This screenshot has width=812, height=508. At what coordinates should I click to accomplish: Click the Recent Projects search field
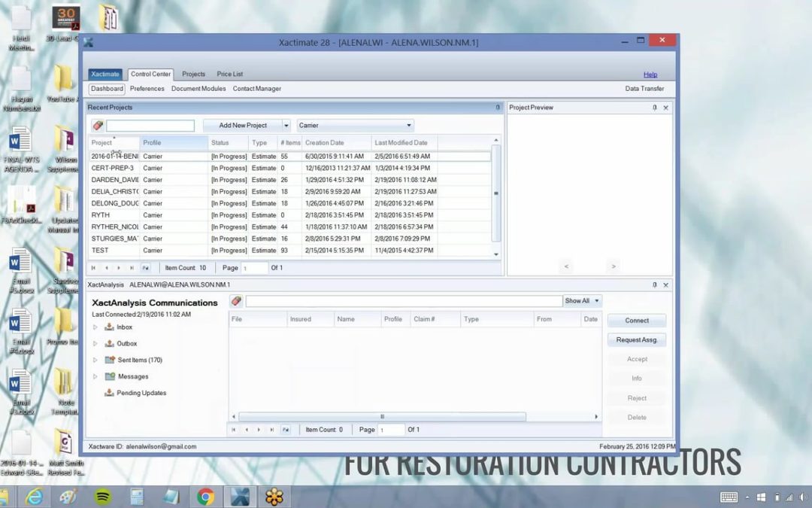pyautogui.click(x=150, y=126)
